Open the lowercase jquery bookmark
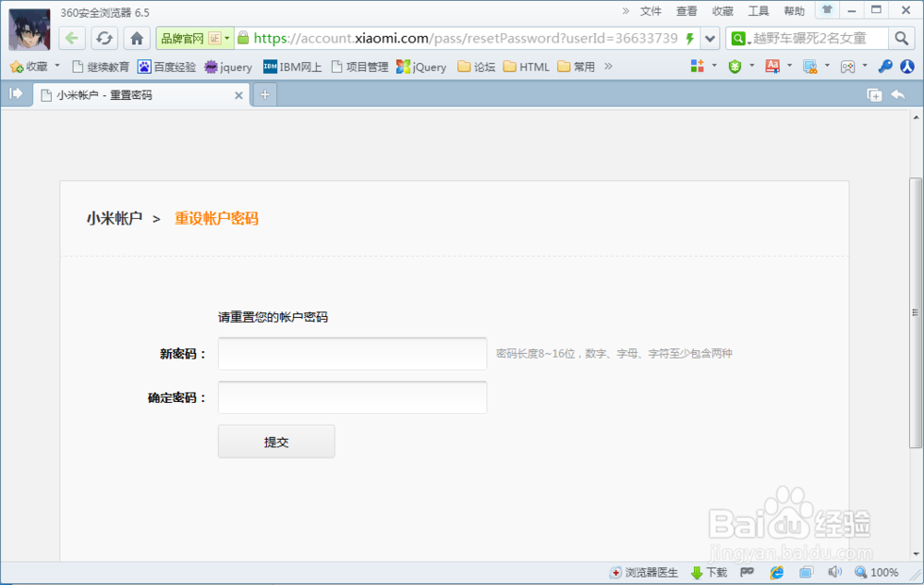Screen dimensions: 924x585 (228, 67)
